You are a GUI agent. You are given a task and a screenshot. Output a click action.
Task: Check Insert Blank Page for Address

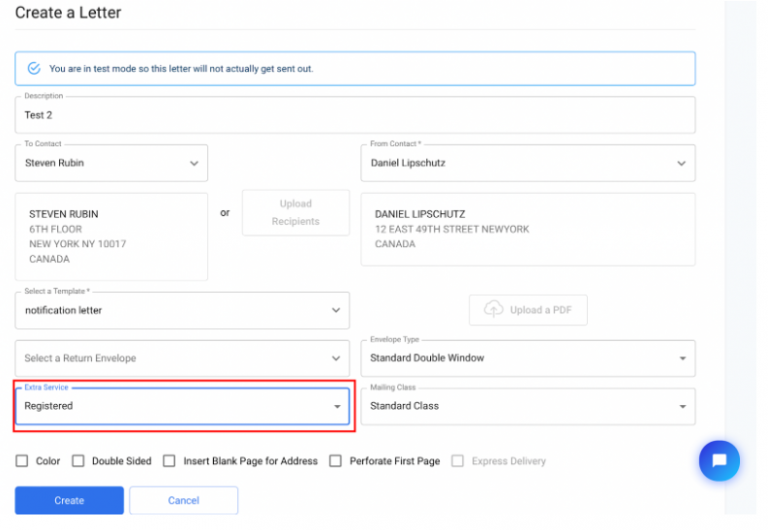170,461
